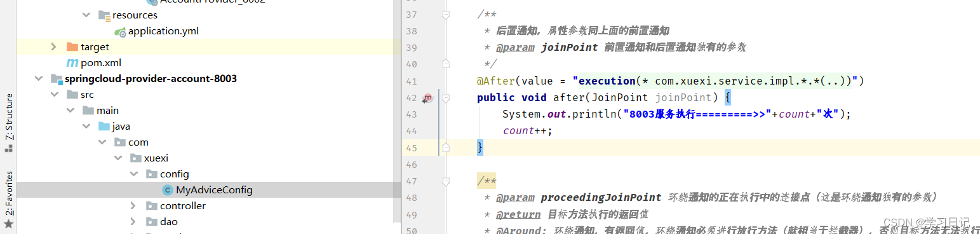Image resolution: width=980 pixels, height=234 pixels.
Task: Click the 'public void' keywords on line 42
Action: (512, 97)
